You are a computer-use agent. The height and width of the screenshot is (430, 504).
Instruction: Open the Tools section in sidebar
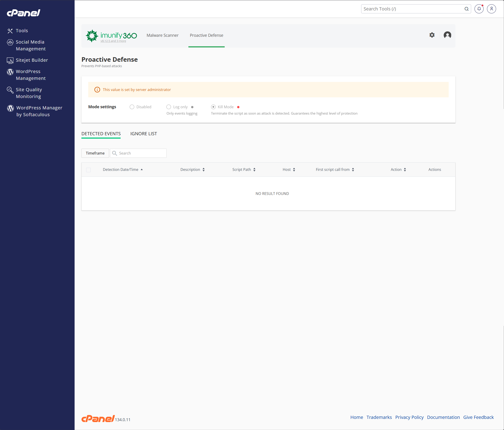[x=22, y=31]
